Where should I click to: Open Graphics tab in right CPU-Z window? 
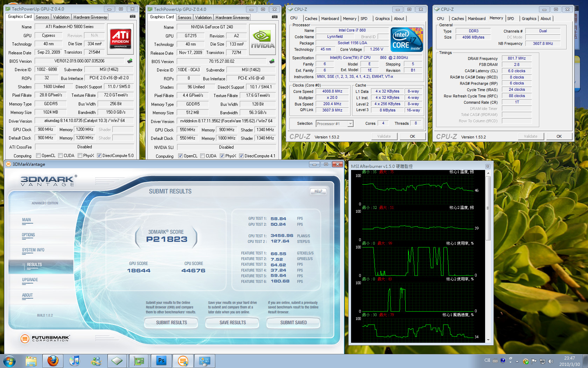[x=529, y=19]
